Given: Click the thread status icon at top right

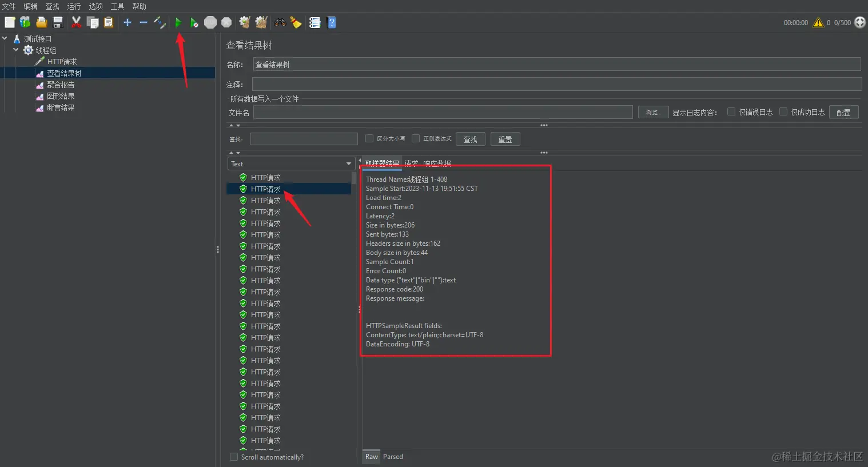Looking at the screenshot, I should (860, 22).
